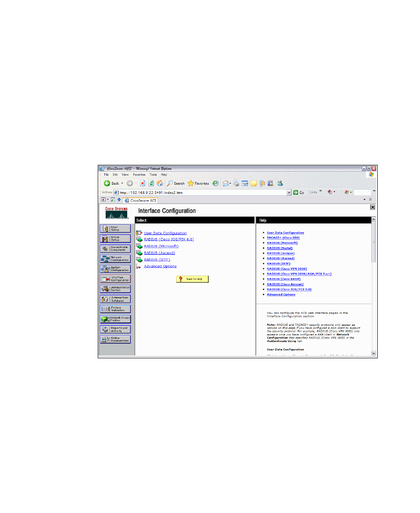Click the Refresh page icon
Screen dimensions: 420x513
[151, 183]
